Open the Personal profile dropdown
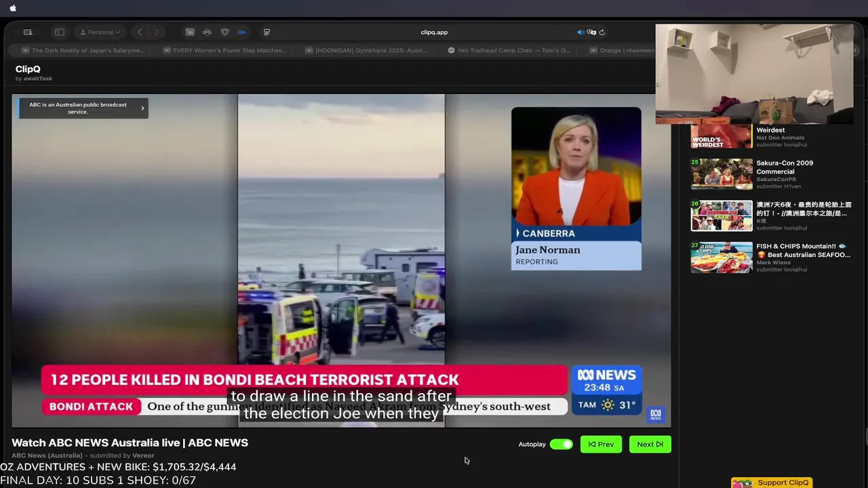The height and width of the screenshot is (488, 868). [100, 32]
